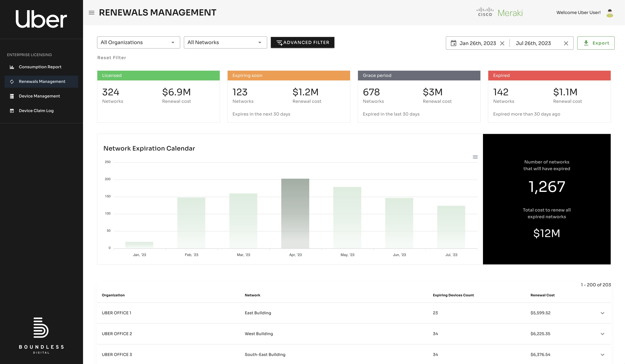Click the 1 - 200 of 203 pagination text
625x364 pixels.
pos(596,285)
